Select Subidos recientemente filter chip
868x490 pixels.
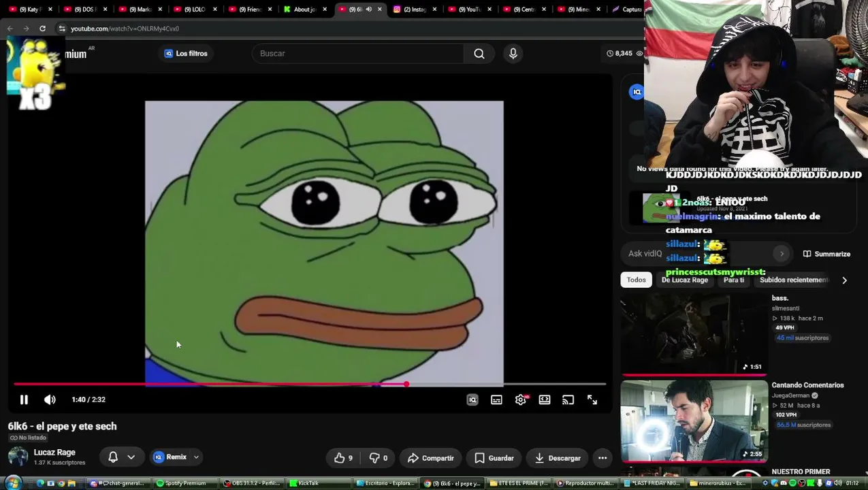pos(794,280)
